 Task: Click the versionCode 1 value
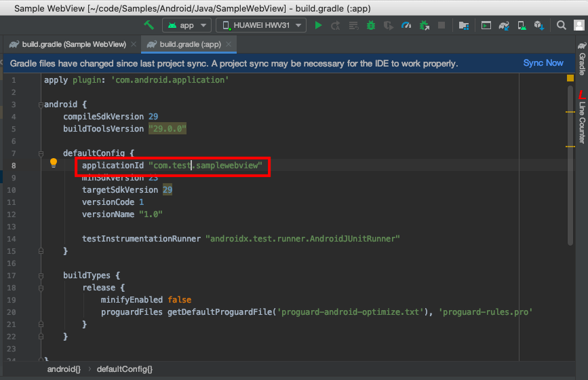(141, 202)
